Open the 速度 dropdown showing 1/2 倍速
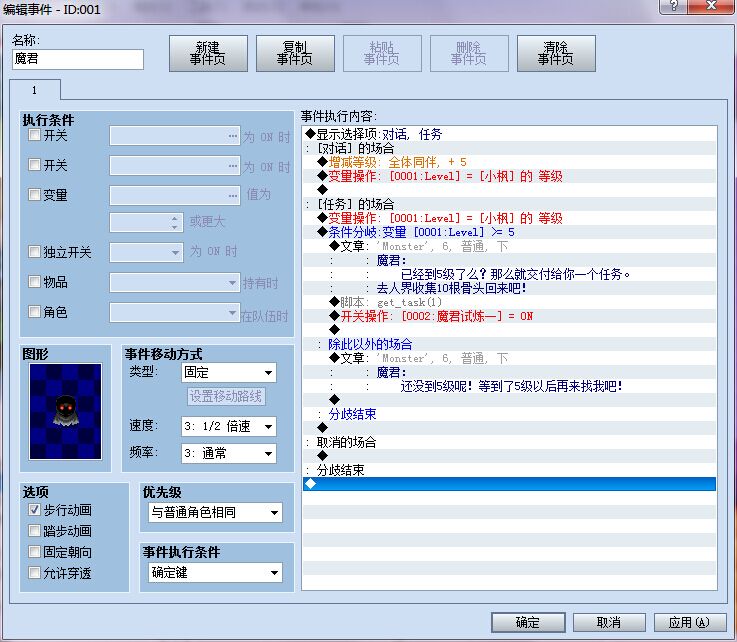Image resolution: width=737 pixels, height=642 pixels. (x=229, y=426)
